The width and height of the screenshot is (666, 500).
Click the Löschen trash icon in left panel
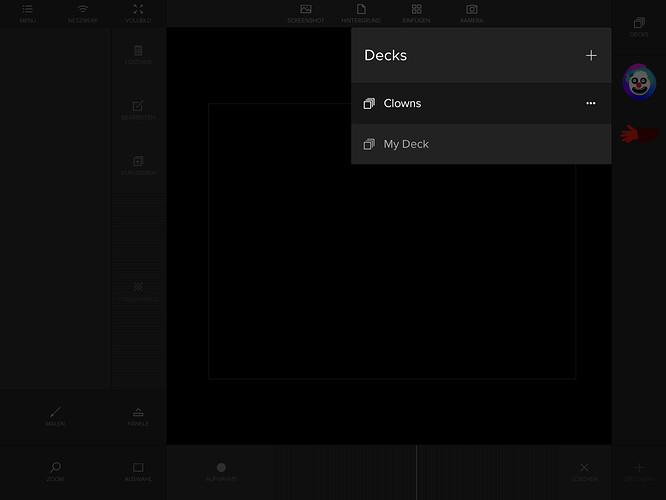point(138,54)
